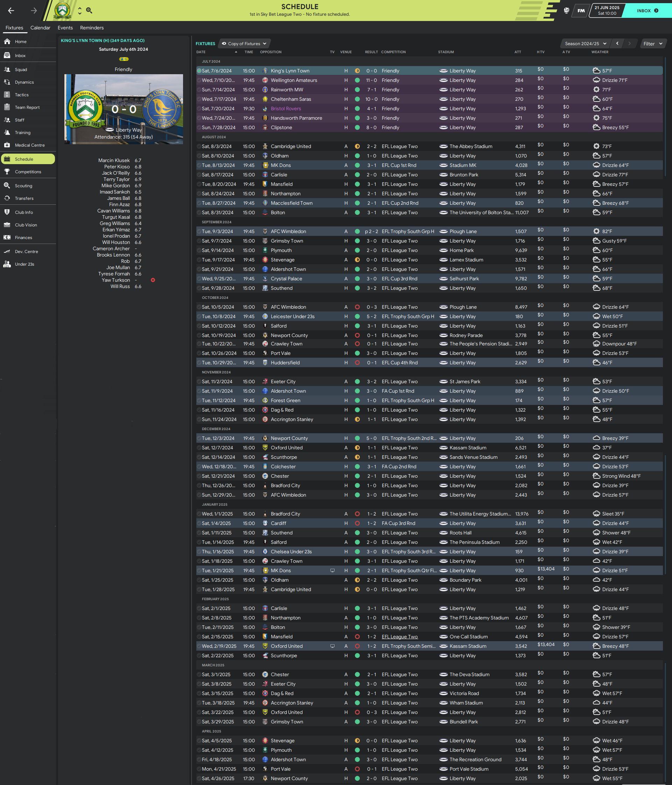Screen dimensions: 672x785
Task: Open the Training sidebar icon
Action: (7, 132)
